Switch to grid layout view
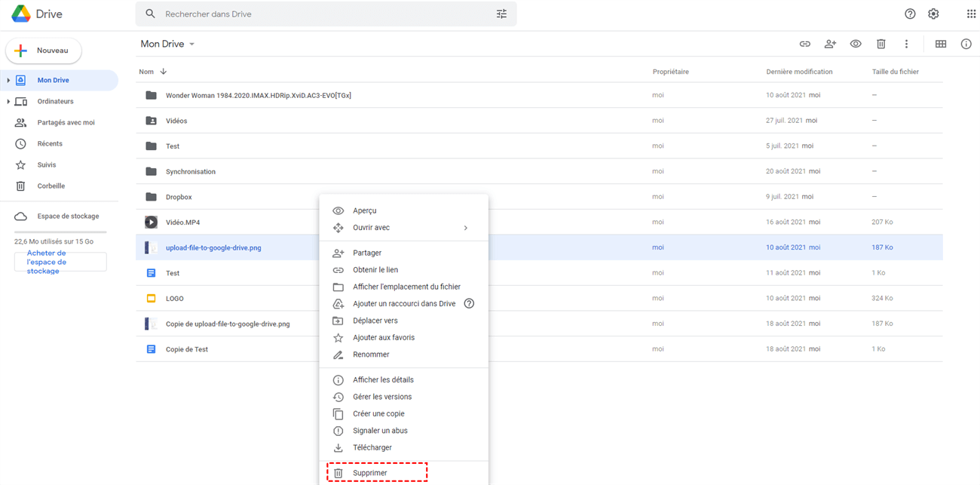Image resolution: width=980 pixels, height=485 pixels. coord(941,44)
